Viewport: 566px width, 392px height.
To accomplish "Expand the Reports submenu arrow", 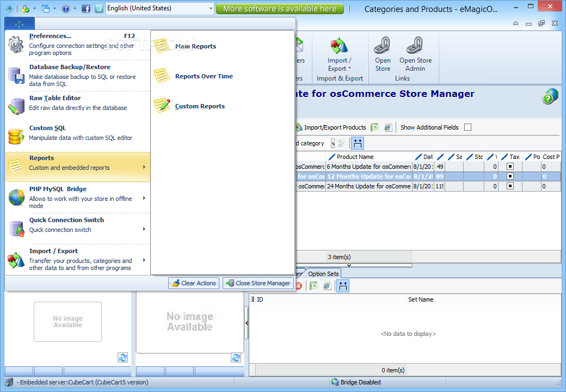I will pos(144,167).
